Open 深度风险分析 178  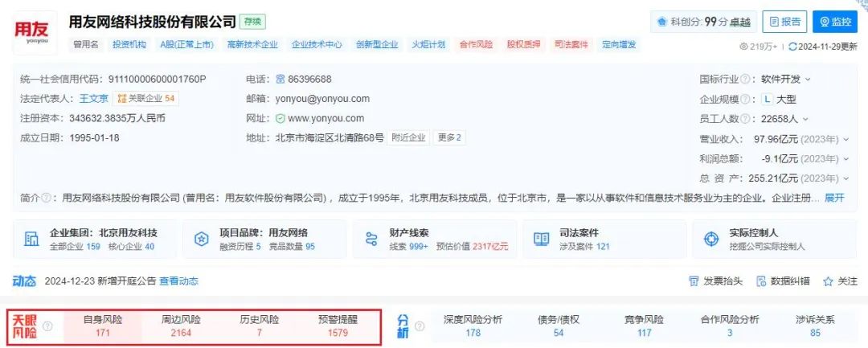point(473,325)
